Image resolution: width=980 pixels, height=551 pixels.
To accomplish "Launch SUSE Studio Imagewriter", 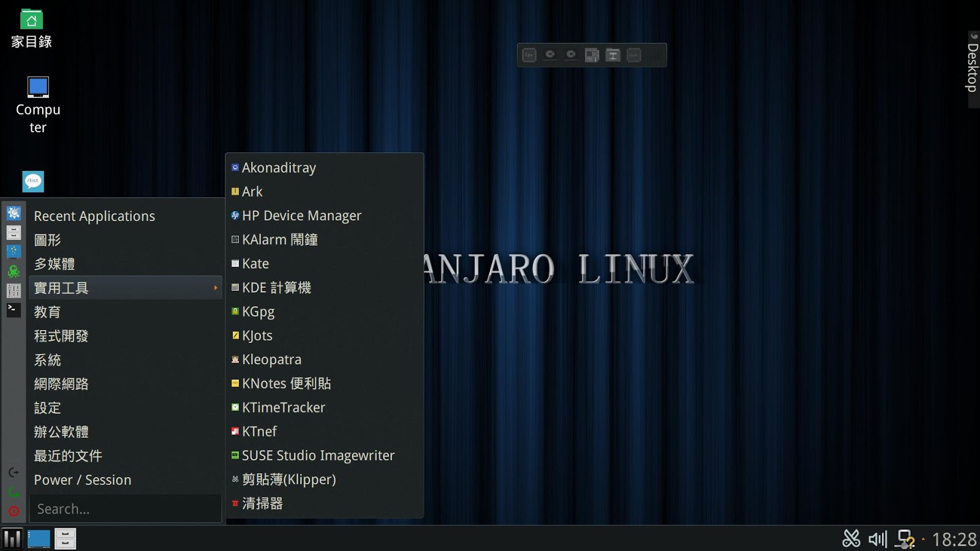I will coord(318,455).
